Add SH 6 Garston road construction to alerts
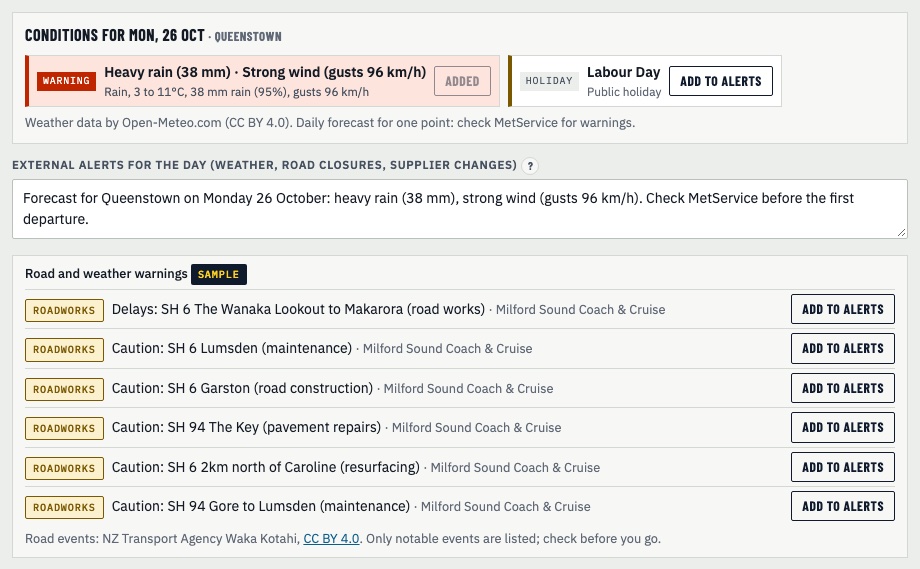 pos(843,388)
